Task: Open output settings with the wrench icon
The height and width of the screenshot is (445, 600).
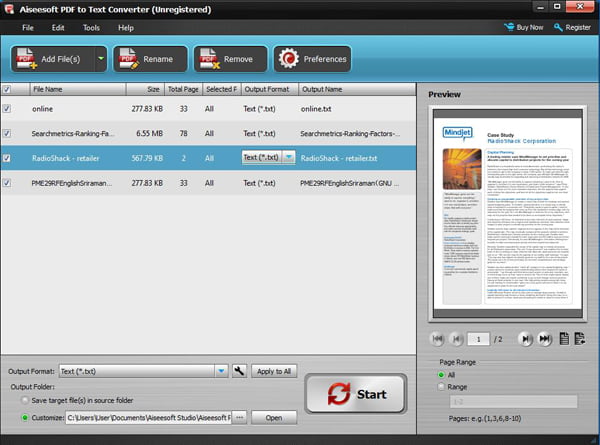Action: (x=239, y=371)
